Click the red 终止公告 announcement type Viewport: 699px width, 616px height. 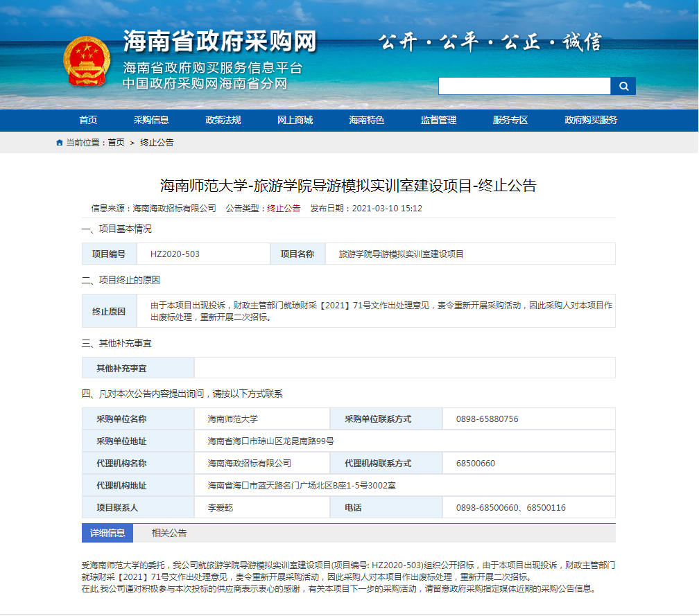pos(284,209)
